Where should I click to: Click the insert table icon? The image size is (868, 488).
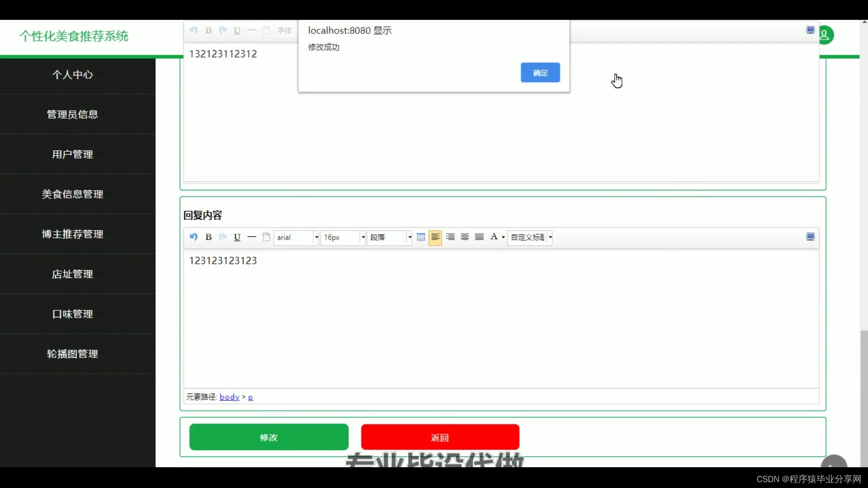[x=421, y=237]
